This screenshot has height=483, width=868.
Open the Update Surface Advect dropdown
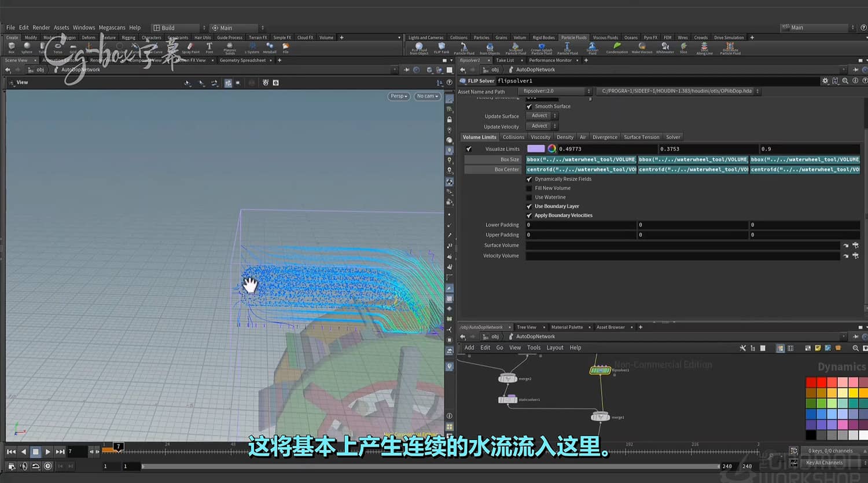[x=540, y=115]
